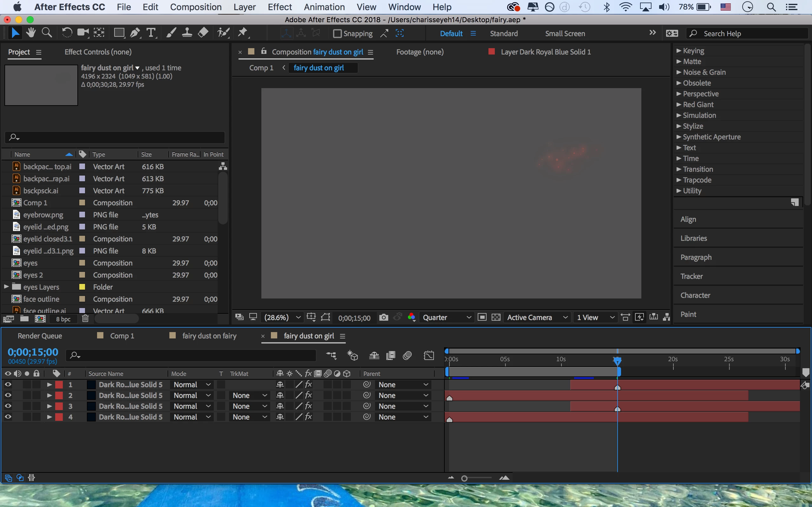The width and height of the screenshot is (812, 507).
Task: Open layer 2 Normal blending mode dropdown
Action: pos(192,395)
